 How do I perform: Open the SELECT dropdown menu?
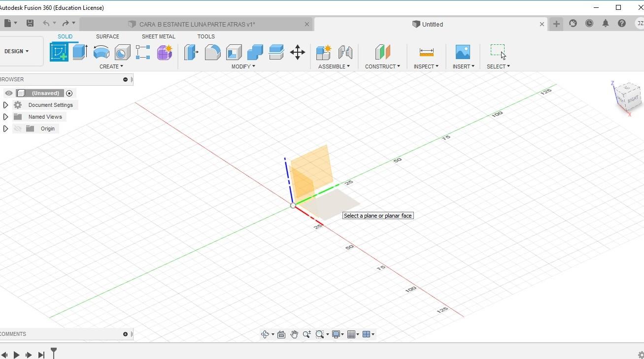(498, 66)
